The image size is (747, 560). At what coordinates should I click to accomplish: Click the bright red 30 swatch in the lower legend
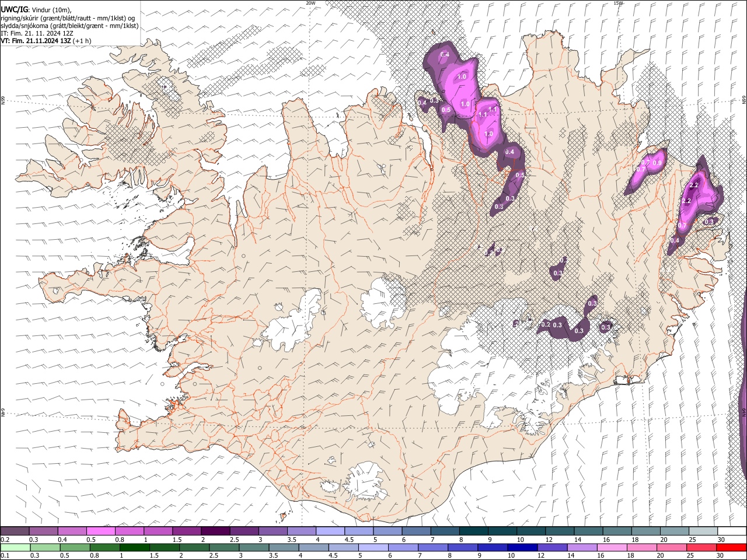[730, 548]
